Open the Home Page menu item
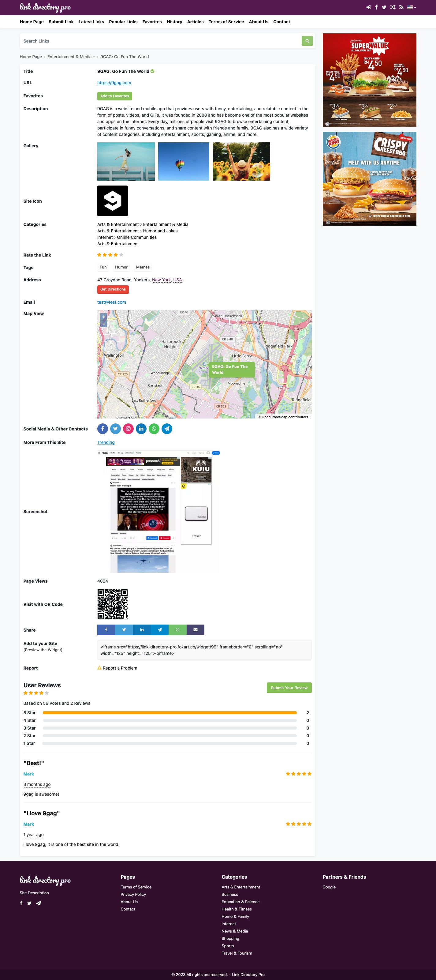The width and height of the screenshot is (436, 980). coord(32,22)
